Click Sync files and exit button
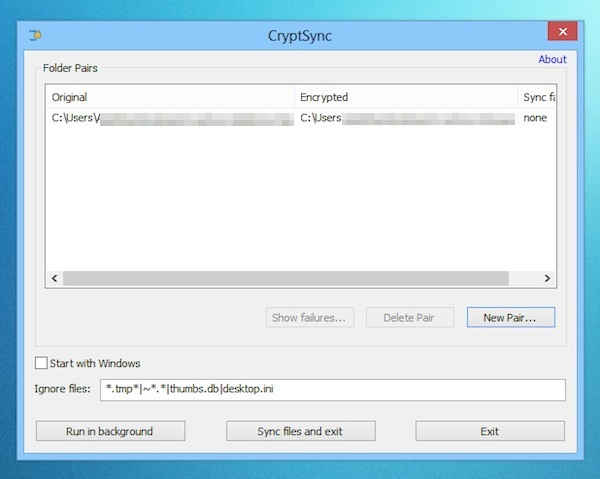The width and height of the screenshot is (600, 479). 300,431
